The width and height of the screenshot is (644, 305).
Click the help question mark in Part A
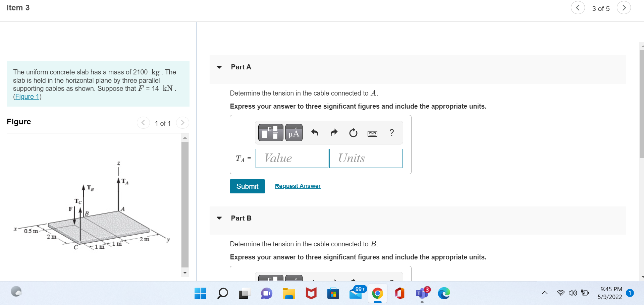click(391, 132)
